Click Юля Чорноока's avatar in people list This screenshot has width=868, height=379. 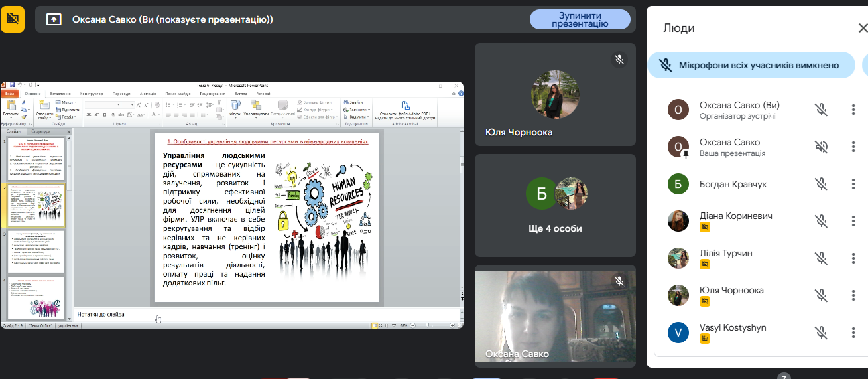[x=678, y=295]
